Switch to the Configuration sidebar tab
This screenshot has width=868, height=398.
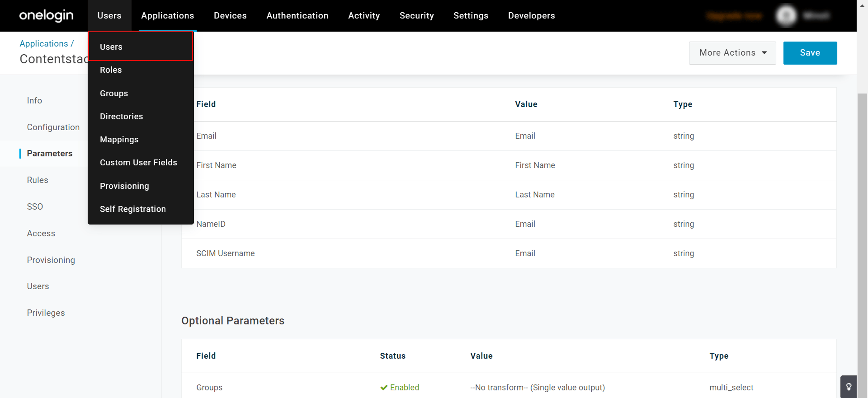coord(53,127)
